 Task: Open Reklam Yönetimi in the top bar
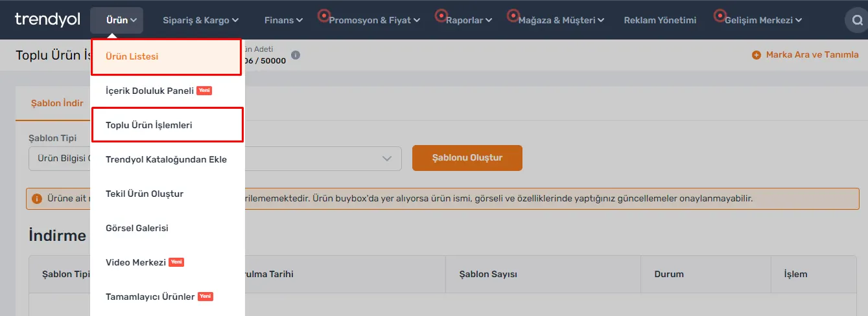pos(660,20)
